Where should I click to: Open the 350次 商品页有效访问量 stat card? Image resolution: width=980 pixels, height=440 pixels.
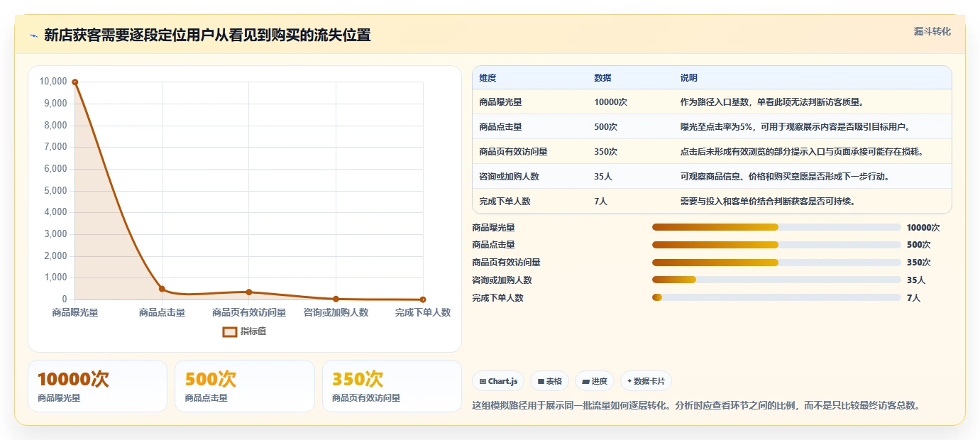[392, 386]
